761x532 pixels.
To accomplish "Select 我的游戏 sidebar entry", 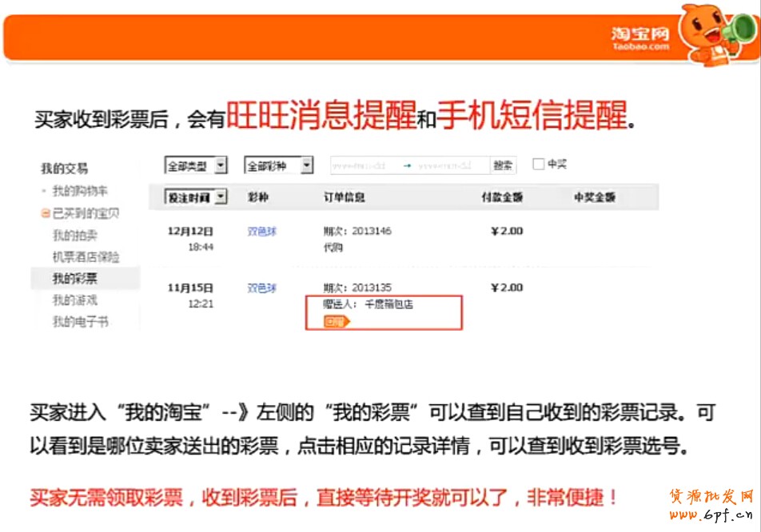I will pyautogui.click(x=75, y=300).
